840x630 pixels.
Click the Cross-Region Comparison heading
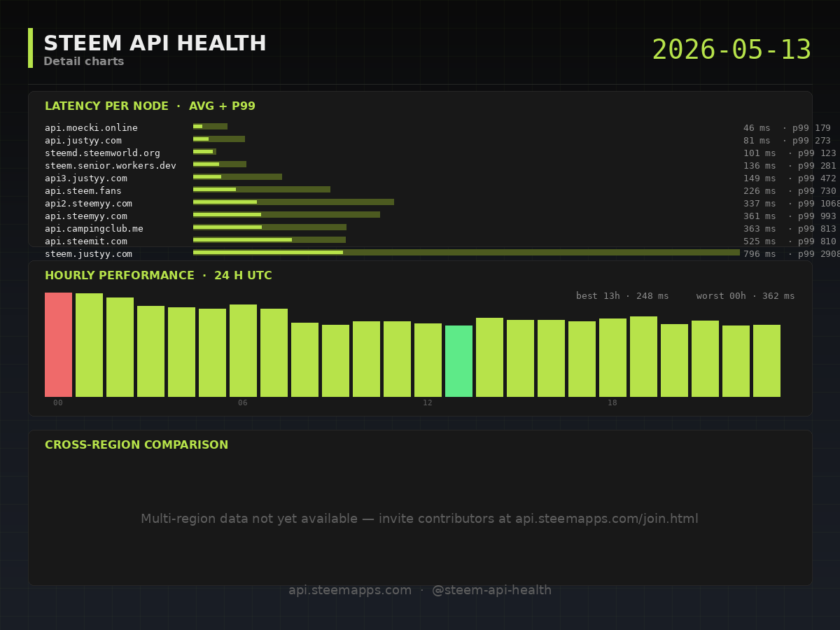click(x=136, y=445)
